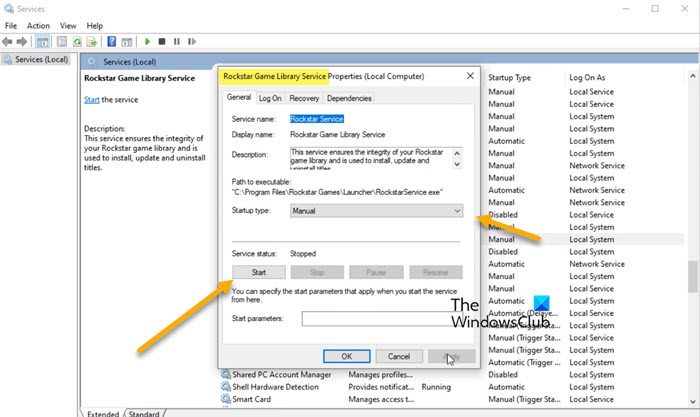Click the Description box down arrow

coord(457,164)
